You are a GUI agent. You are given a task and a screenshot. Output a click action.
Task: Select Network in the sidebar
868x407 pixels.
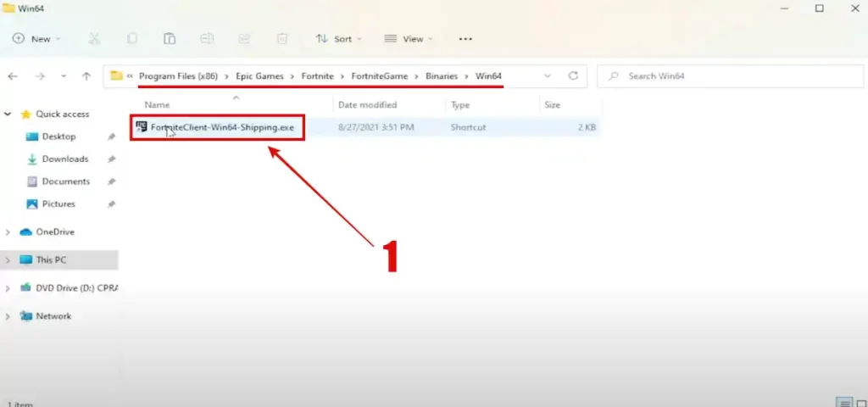[x=53, y=316]
